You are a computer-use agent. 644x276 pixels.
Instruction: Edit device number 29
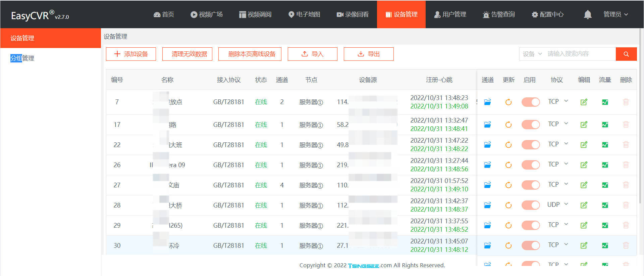click(x=584, y=226)
